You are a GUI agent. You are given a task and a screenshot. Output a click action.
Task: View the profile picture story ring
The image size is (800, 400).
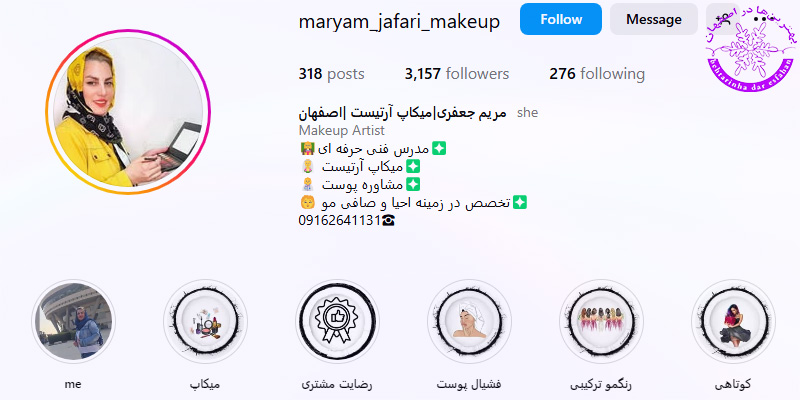128,112
